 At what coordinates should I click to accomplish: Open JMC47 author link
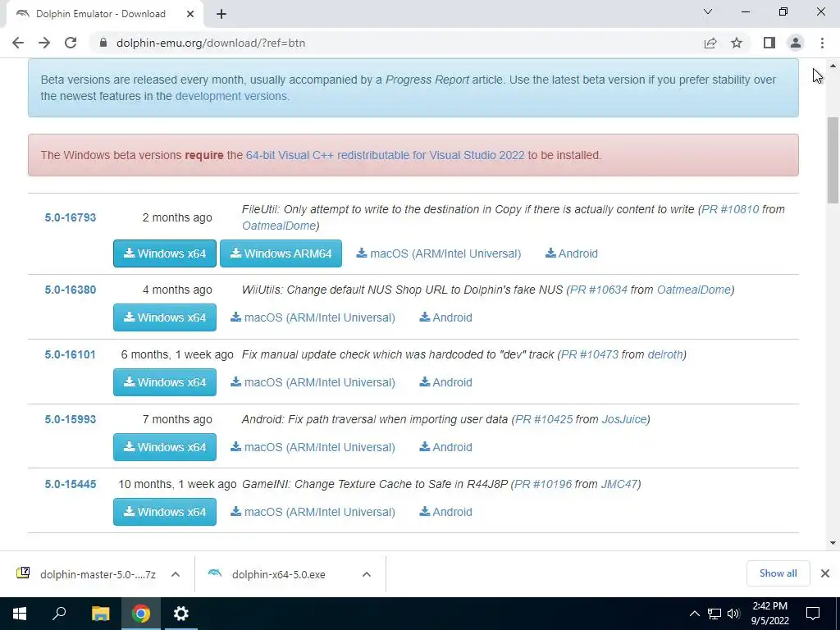tap(619, 484)
